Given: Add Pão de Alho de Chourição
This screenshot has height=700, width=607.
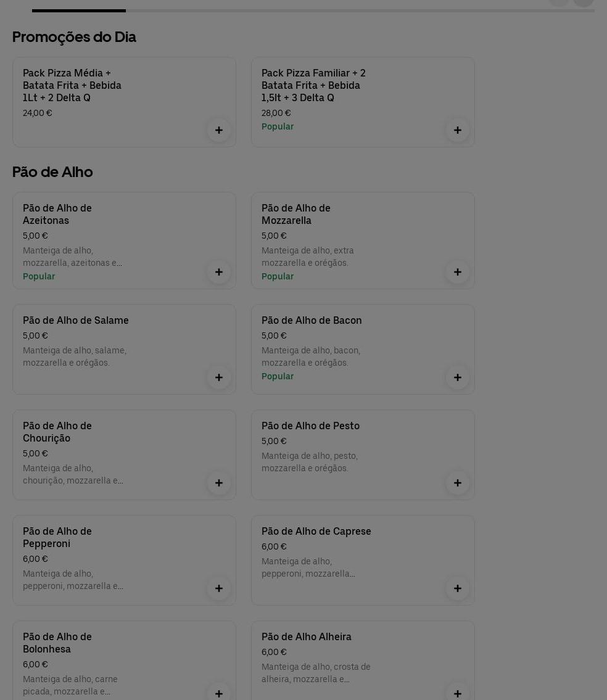Looking at the screenshot, I should (219, 483).
